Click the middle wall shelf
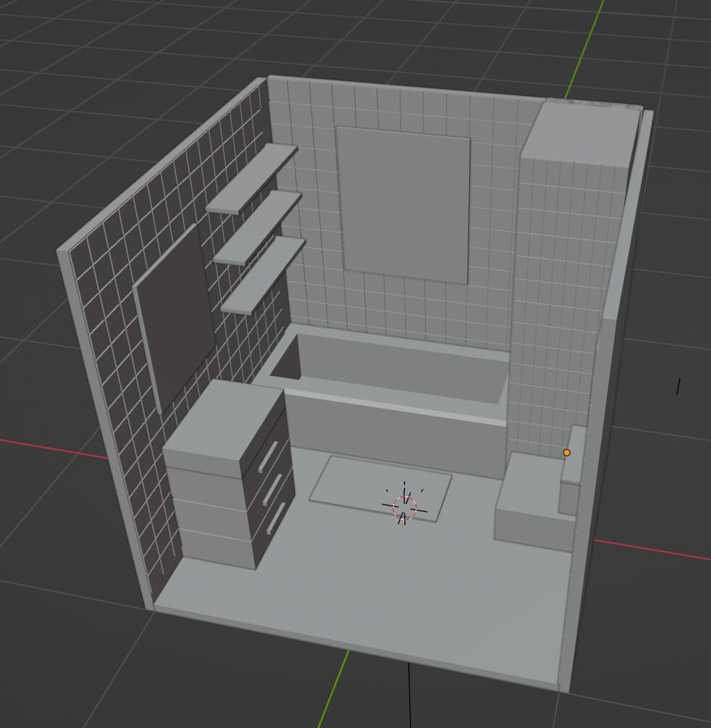 coord(258,227)
